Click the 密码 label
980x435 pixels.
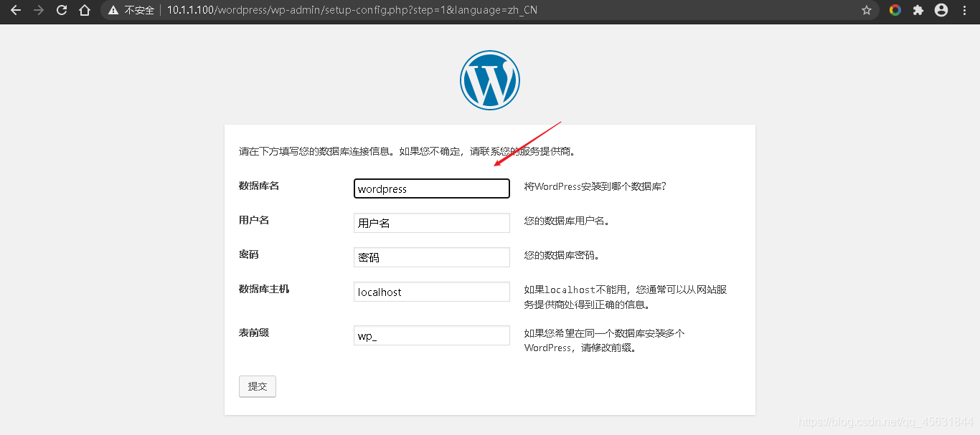point(249,254)
